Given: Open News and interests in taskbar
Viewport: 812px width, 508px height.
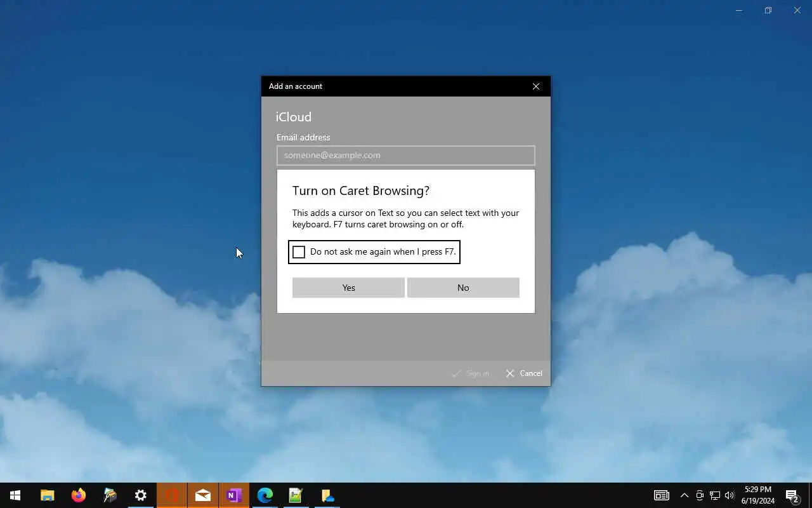Looking at the screenshot, I should click(x=662, y=495).
